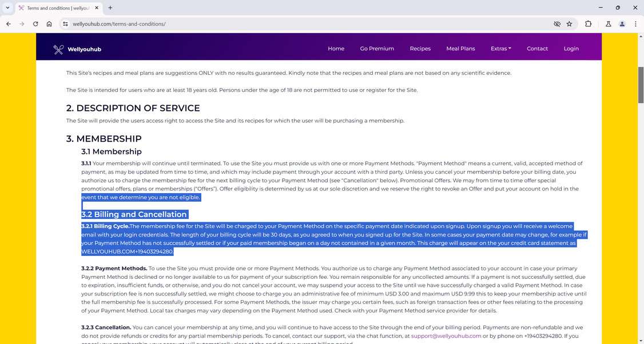This screenshot has width=644, height=344.
Task: Navigate forward with the forward arrow
Action: point(22,24)
